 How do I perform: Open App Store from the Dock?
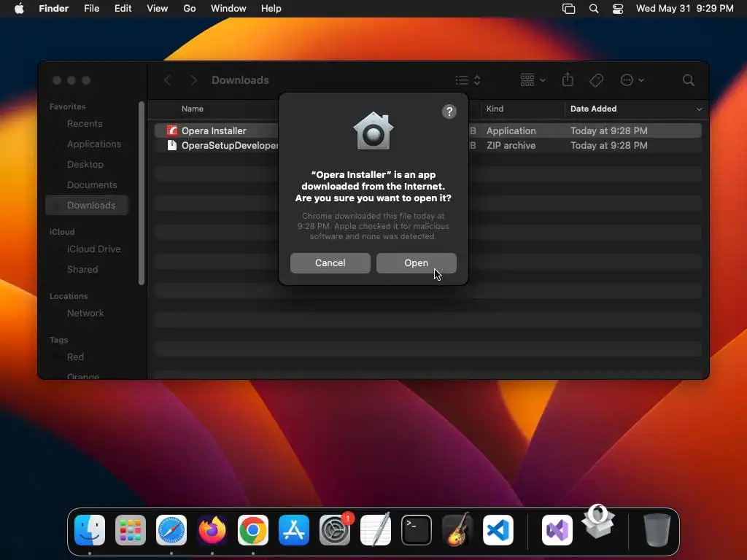coord(294,530)
